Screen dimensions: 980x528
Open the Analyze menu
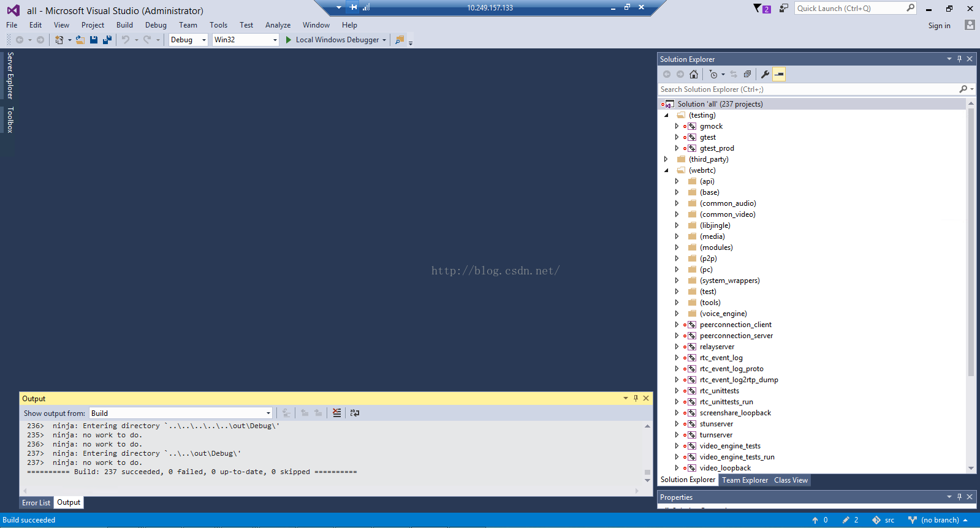point(278,25)
